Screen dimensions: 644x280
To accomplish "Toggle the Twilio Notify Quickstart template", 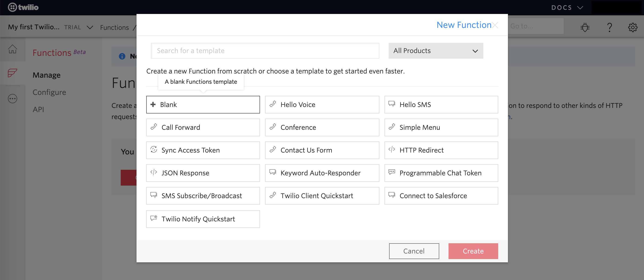I will tap(203, 218).
